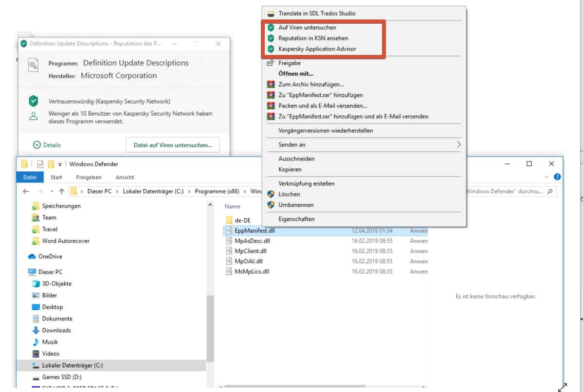Click up-one-level arrow in Explorer
This screenshot has width=583, height=392.
tap(62, 191)
